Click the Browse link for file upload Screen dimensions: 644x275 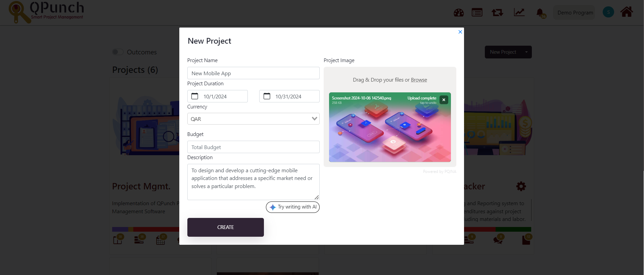tap(419, 80)
